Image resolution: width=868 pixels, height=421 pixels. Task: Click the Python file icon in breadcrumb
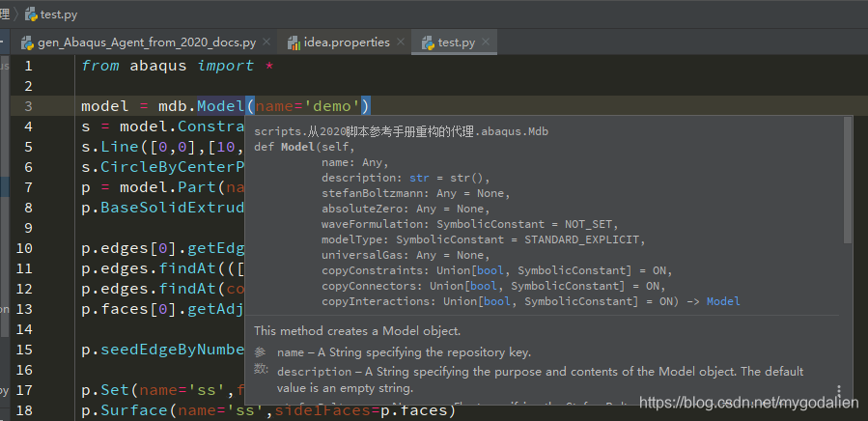tap(31, 14)
